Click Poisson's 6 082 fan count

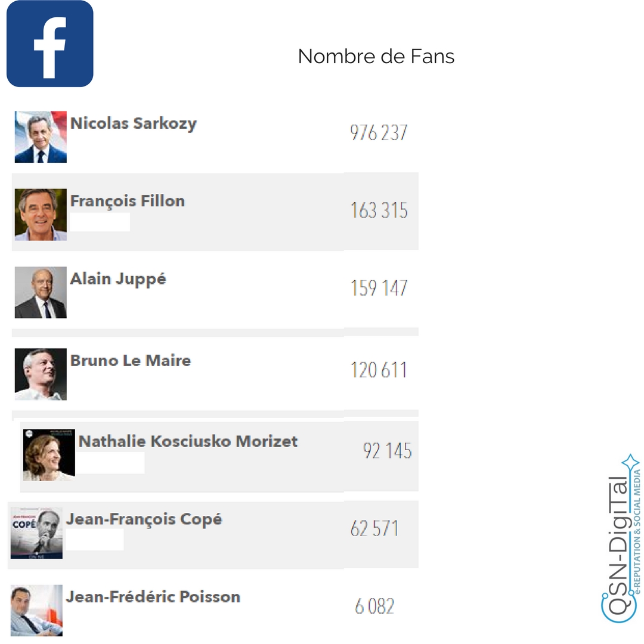coord(374,606)
